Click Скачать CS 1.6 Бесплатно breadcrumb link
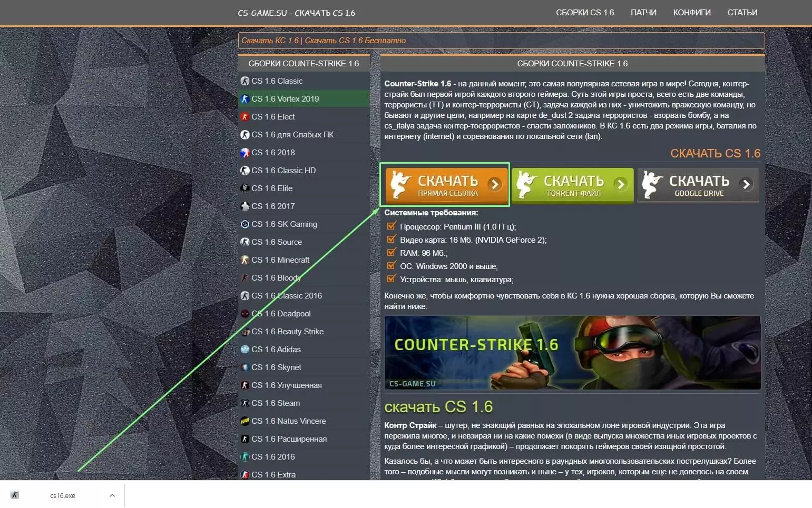Screen dimensions: 812x508 [x=355, y=41]
